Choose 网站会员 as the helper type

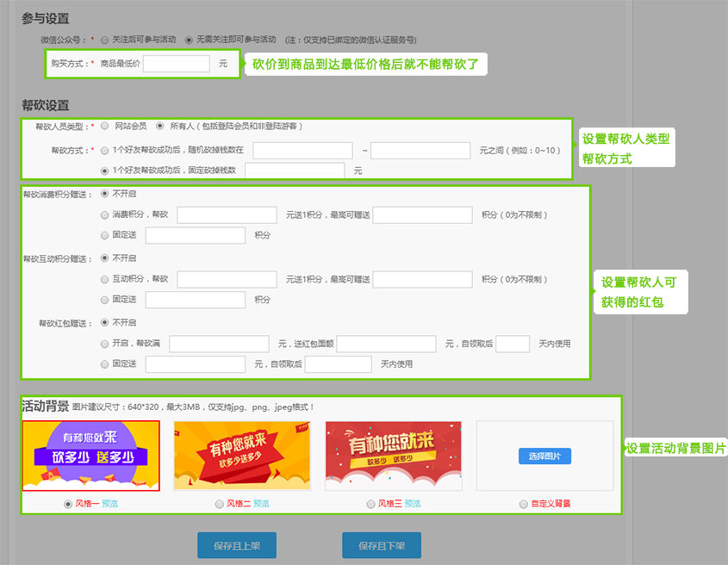point(105,127)
